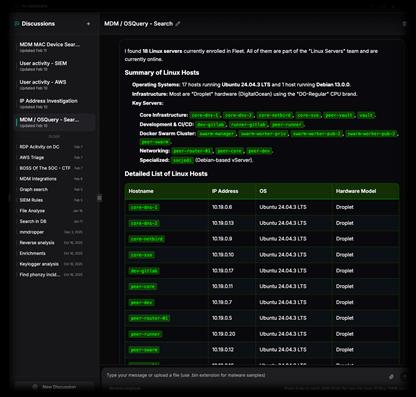Open Graph search discussion
The width and height of the screenshot is (416, 397).
coord(51,189)
